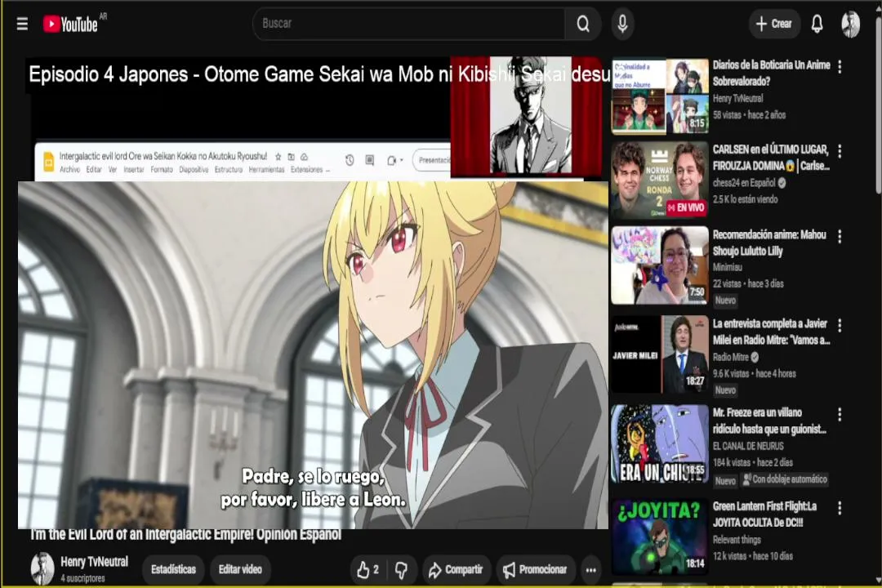Open ¿JOYITA? Green Lantern thumbnail

(660, 537)
